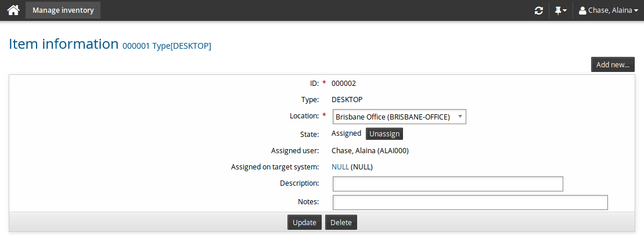
Task: Expand the caret next to Chase, Alaina
Action: click(636, 11)
